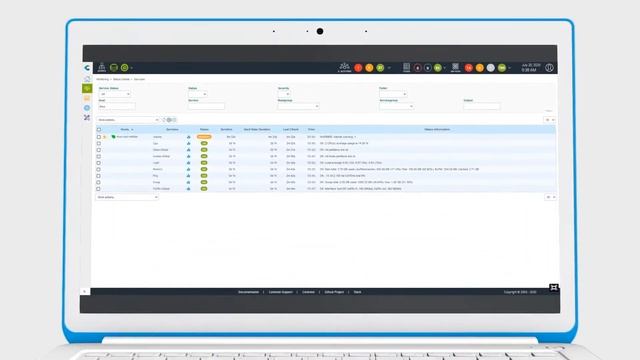This screenshot has width=640, height=360.
Task: Open the Poller filter dropdown
Action: tap(393, 94)
